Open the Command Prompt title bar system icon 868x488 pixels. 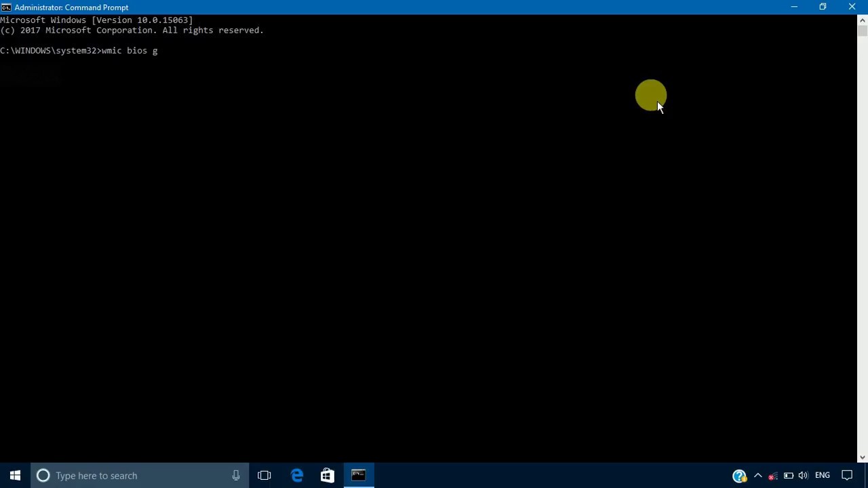(x=6, y=7)
